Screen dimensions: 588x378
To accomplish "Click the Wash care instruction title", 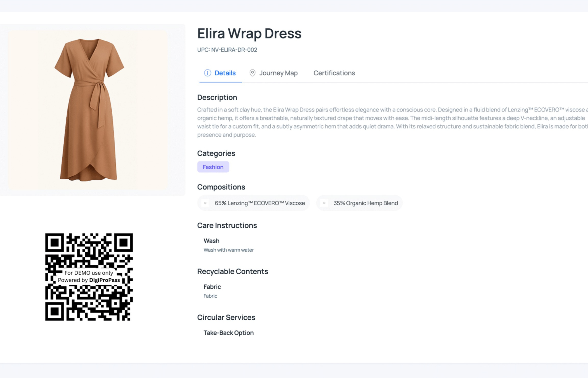I will pos(211,241).
